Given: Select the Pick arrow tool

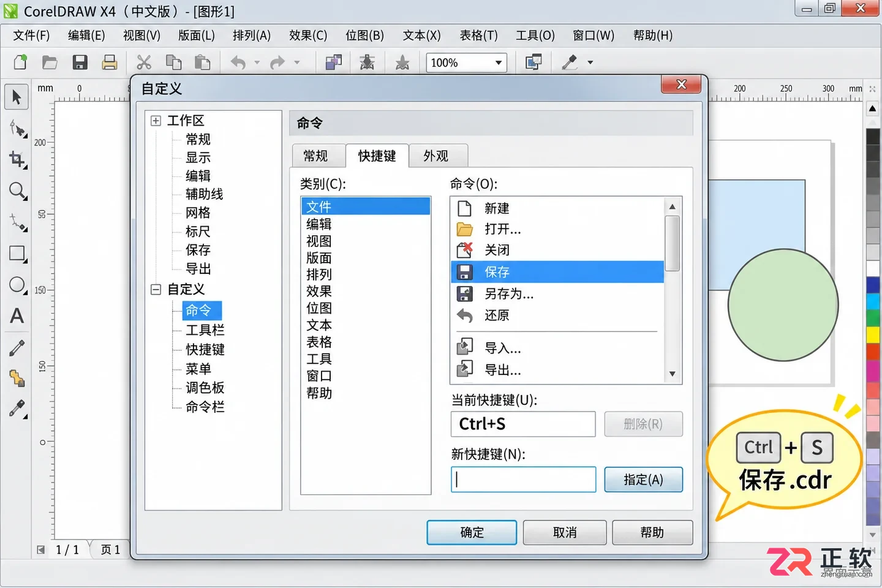Looking at the screenshot, I should 17,97.
